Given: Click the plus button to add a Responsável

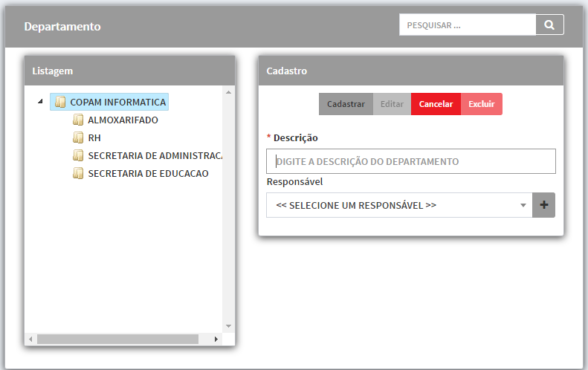Looking at the screenshot, I should coord(543,205).
